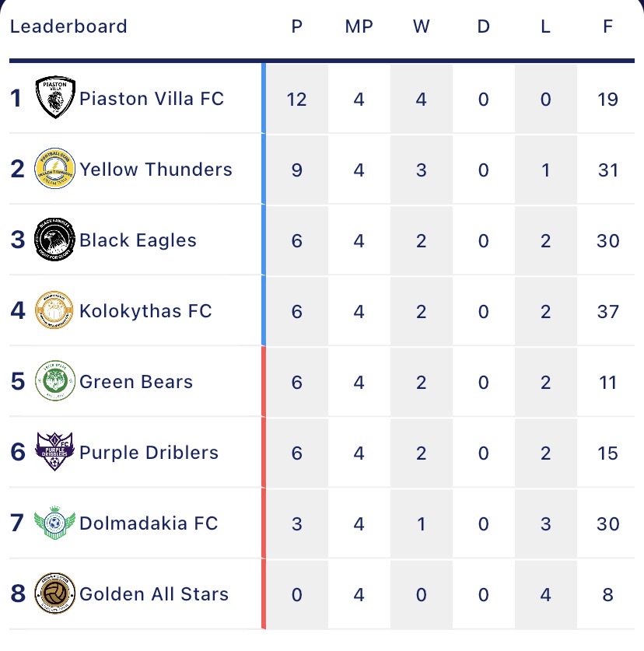
Task: Select Yellow Thunders points value 9
Action: [x=297, y=170]
